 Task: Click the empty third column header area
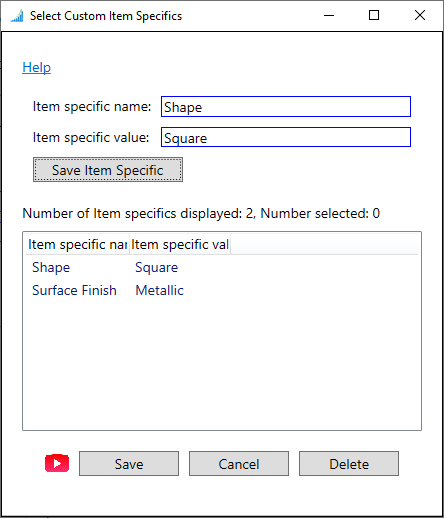(324, 244)
